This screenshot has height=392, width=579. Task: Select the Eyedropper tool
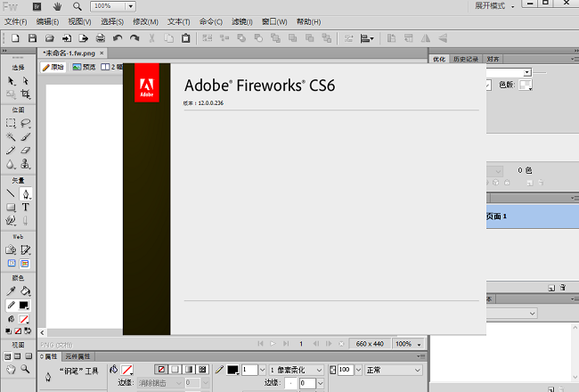[x=11, y=291]
